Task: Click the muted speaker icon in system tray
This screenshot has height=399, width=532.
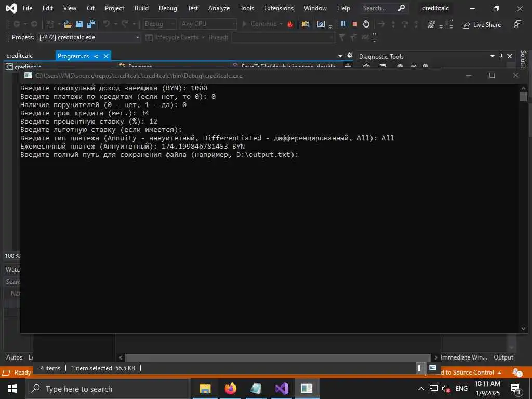Action: [x=446, y=389]
